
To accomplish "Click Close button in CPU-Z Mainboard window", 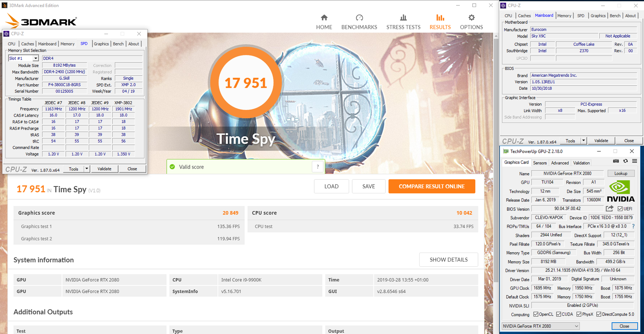I will pos(629,141).
